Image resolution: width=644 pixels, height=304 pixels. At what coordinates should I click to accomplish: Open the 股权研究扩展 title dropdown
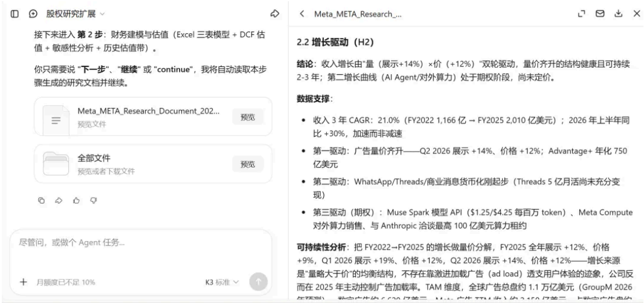click(x=75, y=14)
